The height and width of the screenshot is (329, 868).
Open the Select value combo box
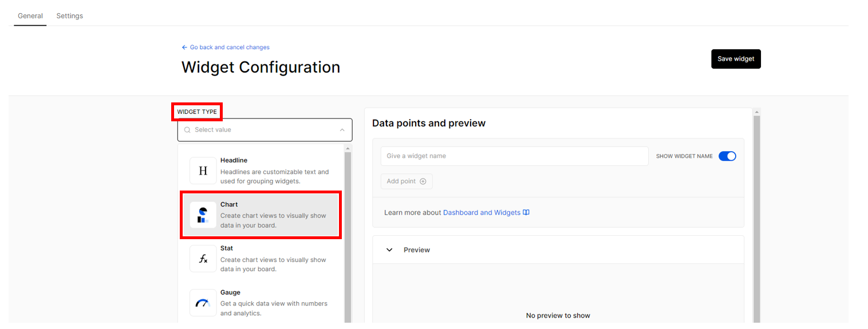pyautogui.click(x=265, y=130)
